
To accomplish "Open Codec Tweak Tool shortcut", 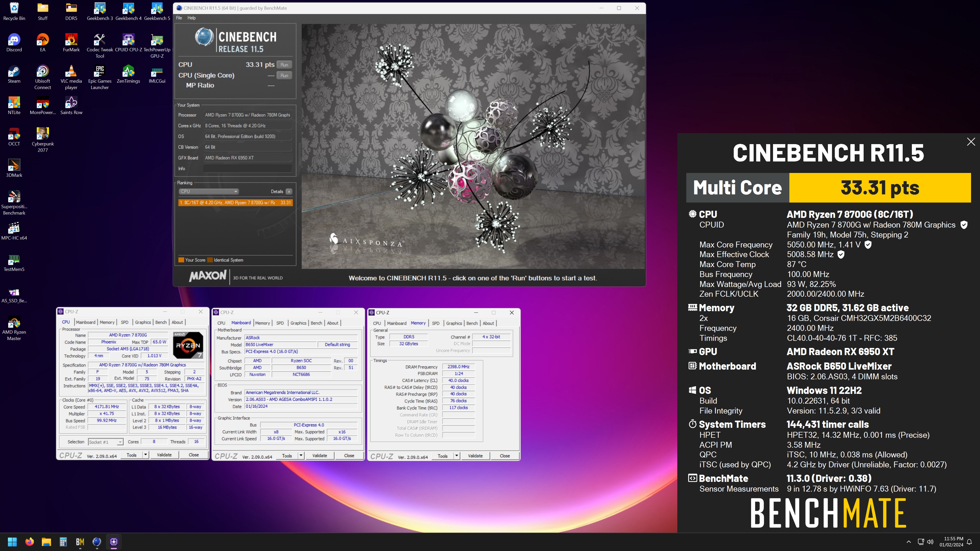I will click(100, 46).
